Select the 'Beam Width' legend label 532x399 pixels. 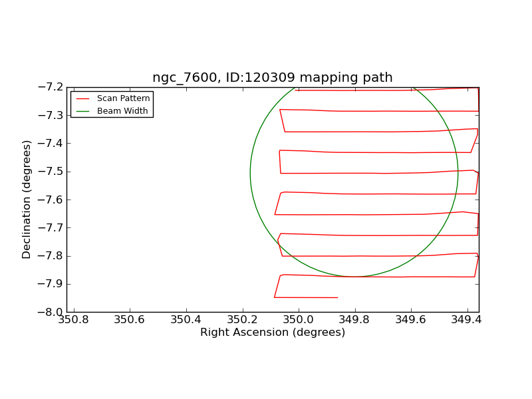click(122, 111)
